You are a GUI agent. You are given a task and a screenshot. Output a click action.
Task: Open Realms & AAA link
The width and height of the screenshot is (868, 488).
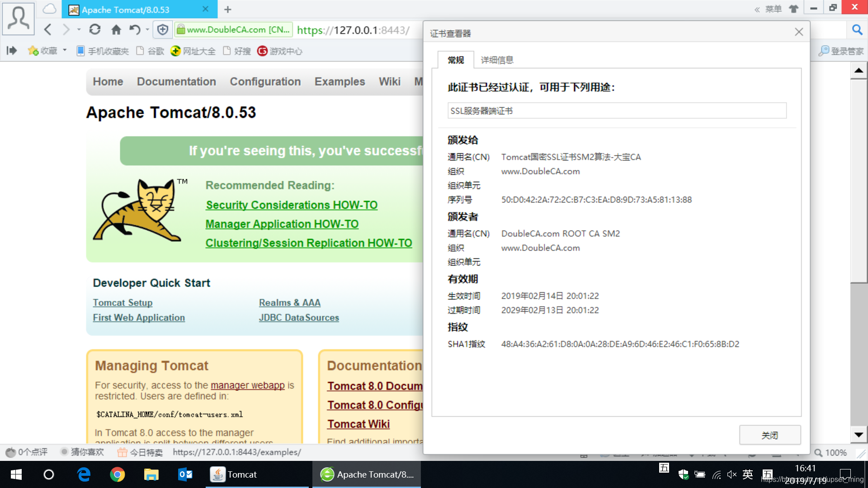tap(290, 303)
